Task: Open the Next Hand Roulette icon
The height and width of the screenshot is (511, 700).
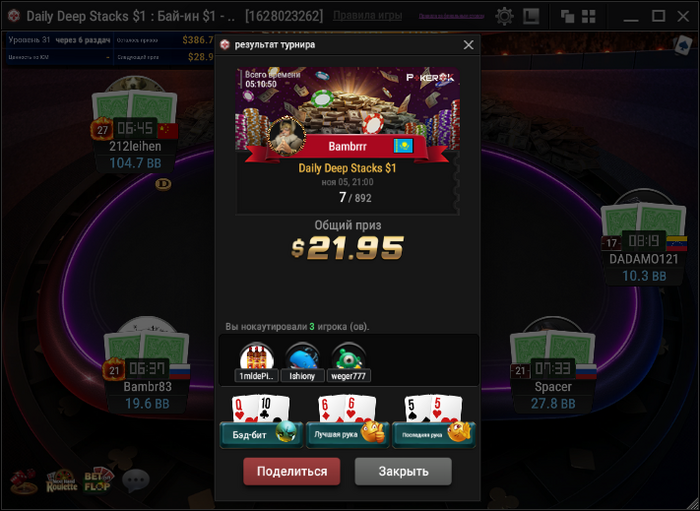Action: pos(62,481)
